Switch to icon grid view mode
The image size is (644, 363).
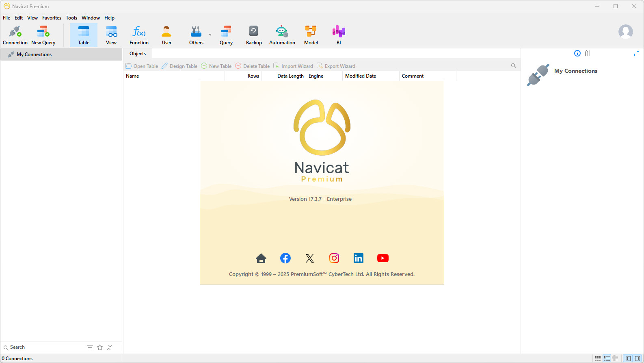pos(598,359)
